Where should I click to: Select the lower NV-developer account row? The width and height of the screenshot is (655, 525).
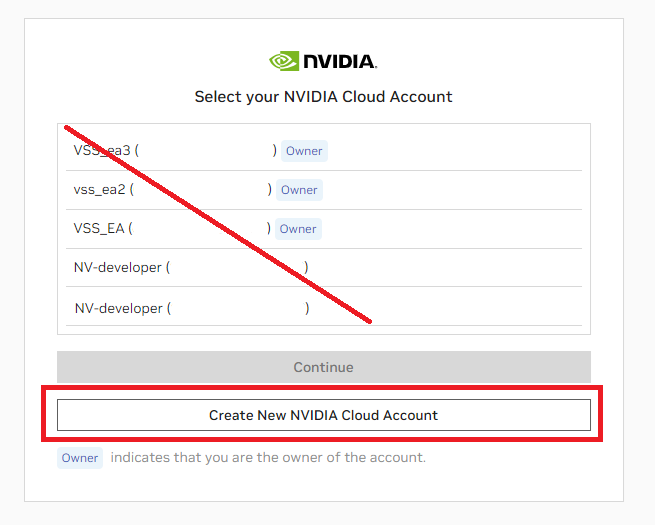tap(118, 309)
